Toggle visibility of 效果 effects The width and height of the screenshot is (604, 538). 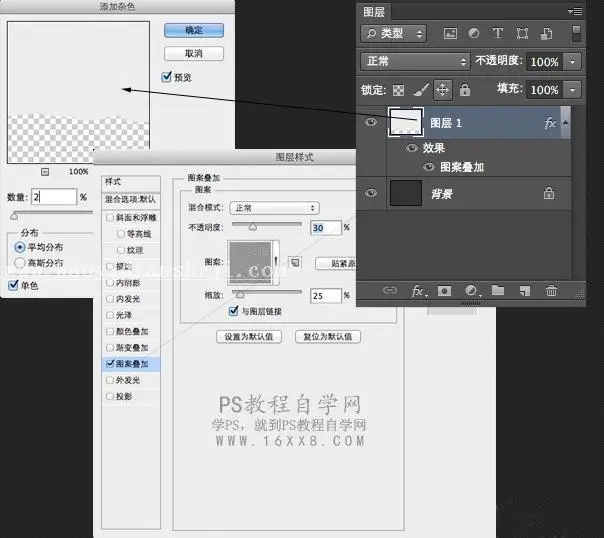[x=412, y=148]
